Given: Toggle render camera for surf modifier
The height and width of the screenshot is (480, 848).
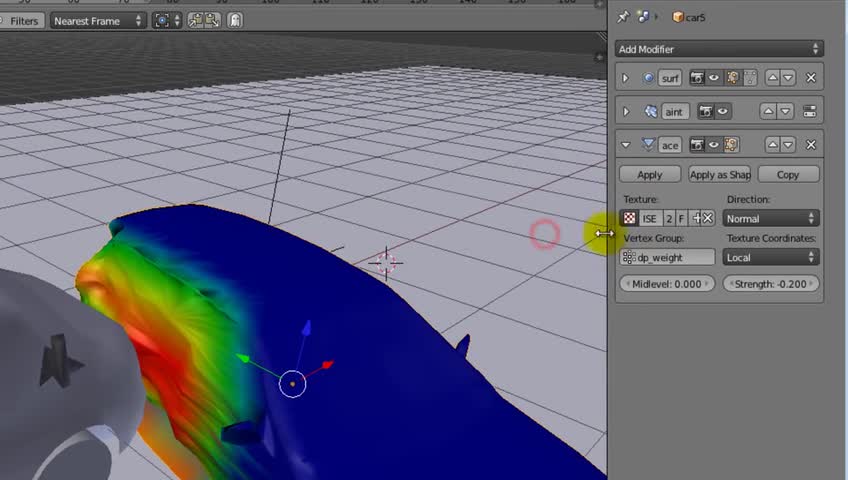Looking at the screenshot, I should click(x=697, y=78).
